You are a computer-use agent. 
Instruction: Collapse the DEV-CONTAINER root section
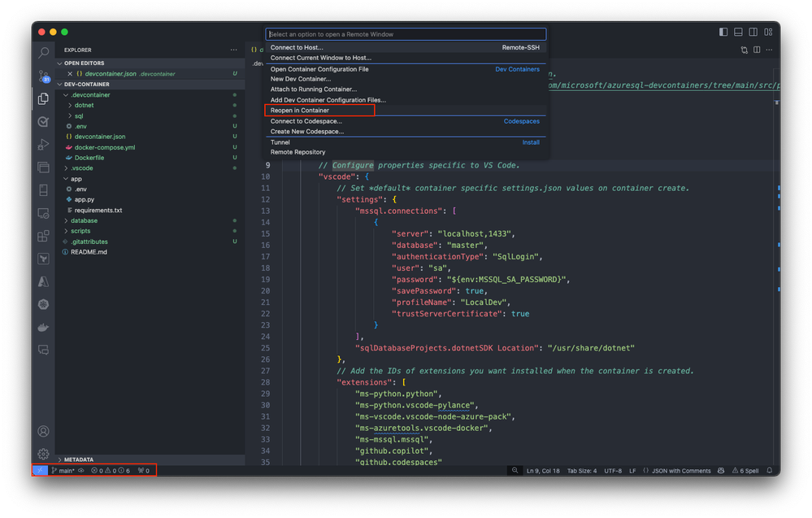pos(150,85)
